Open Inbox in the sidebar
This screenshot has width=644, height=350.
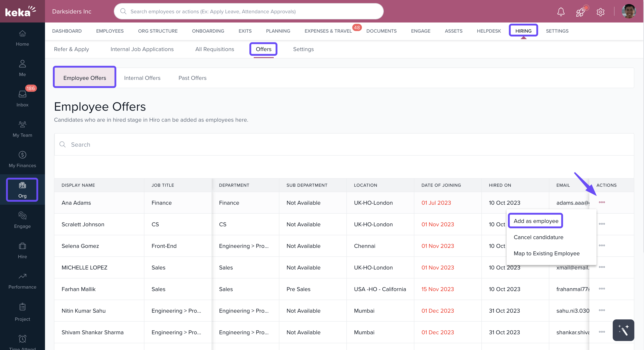tap(22, 99)
